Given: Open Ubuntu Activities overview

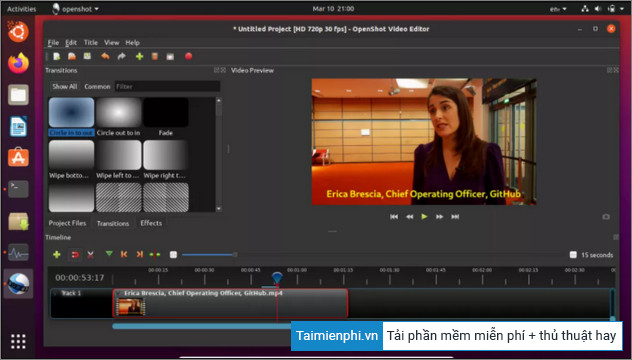Looking at the screenshot, I should [22, 9].
